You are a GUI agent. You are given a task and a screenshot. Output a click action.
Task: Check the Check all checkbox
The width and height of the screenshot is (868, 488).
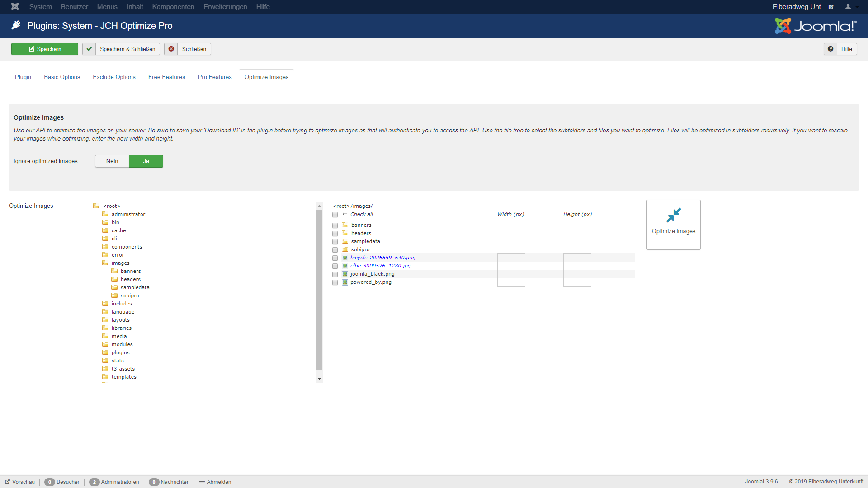tap(335, 215)
